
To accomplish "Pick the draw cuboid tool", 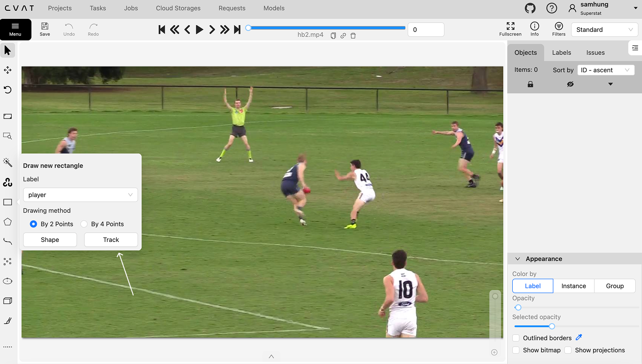I will click(x=7, y=301).
